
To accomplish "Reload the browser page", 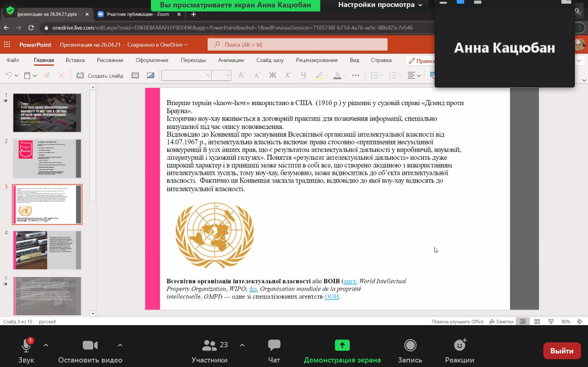I will 31,28.
